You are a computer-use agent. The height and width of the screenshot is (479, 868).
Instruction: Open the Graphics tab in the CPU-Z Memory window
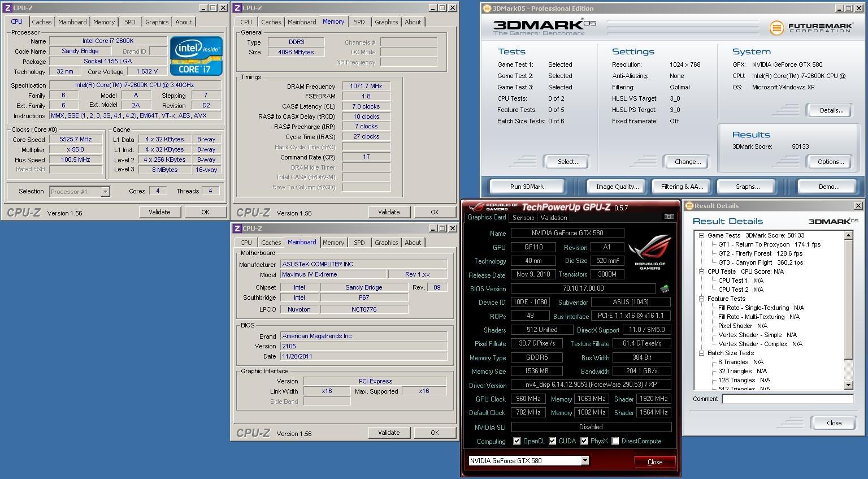(x=387, y=22)
